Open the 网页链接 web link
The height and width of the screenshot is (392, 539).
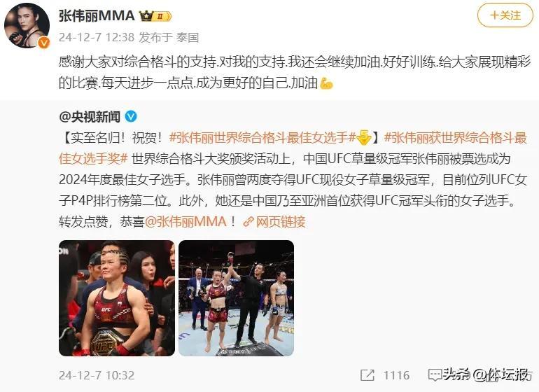pos(281,222)
